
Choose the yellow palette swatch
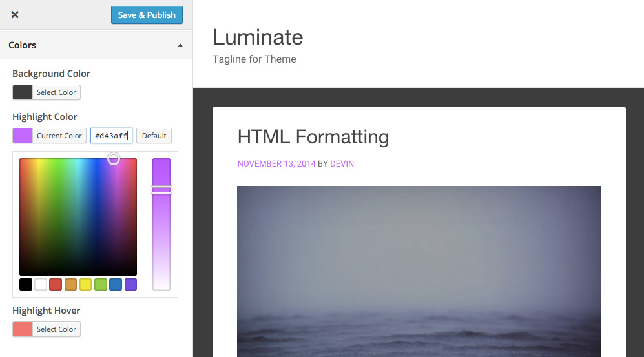pyautogui.click(x=85, y=284)
